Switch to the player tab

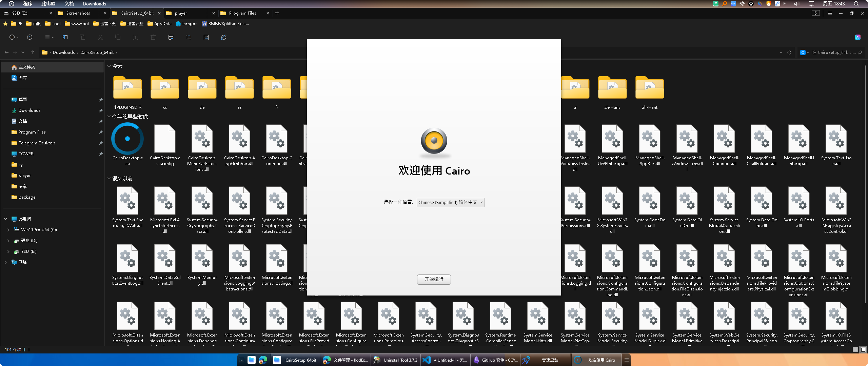click(x=181, y=13)
